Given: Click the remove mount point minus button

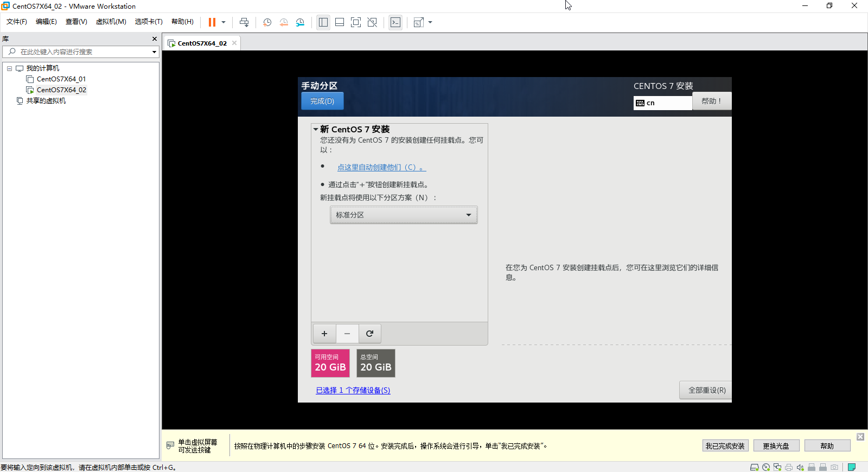Looking at the screenshot, I should (x=347, y=334).
